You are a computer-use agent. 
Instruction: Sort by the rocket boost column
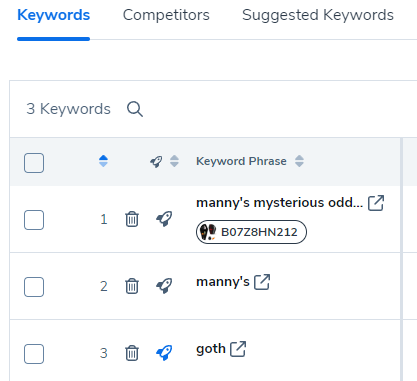174,161
